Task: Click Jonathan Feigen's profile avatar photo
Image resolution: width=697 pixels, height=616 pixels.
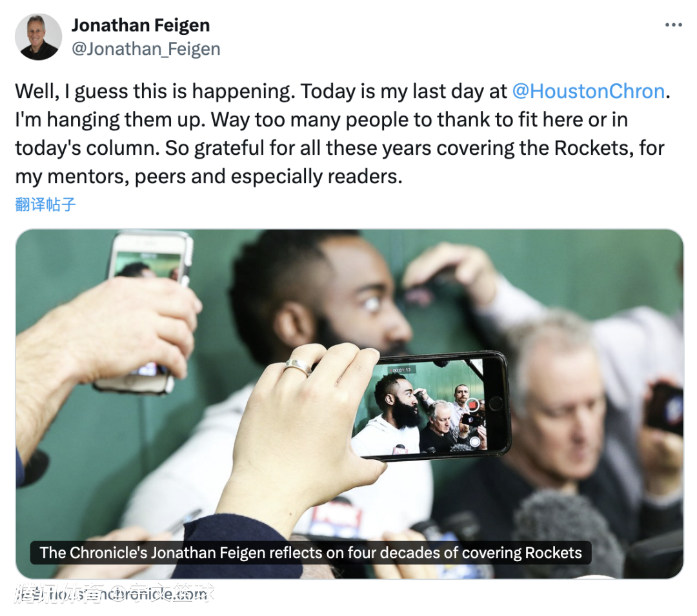Action: click(x=38, y=37)
